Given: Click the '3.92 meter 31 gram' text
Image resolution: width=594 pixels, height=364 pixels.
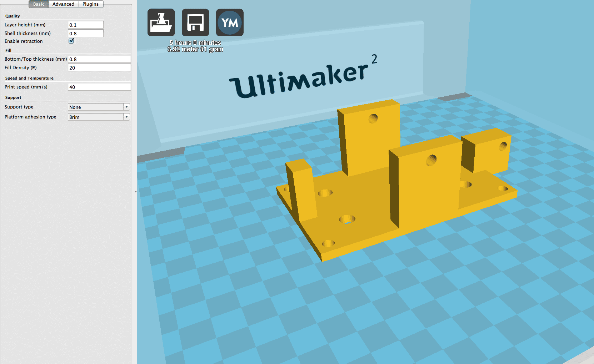Looking at the screenshot, I should pyautogui.click(x=195, y=49).
